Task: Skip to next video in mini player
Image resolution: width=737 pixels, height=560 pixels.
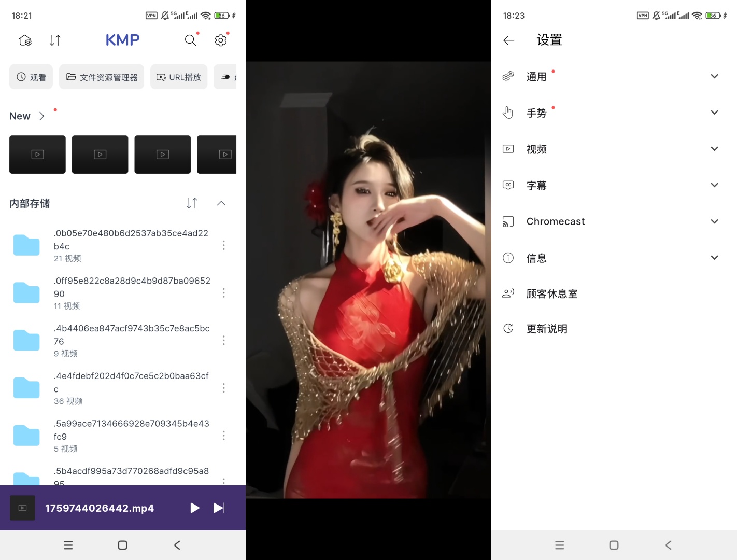Action: point(219,508)
